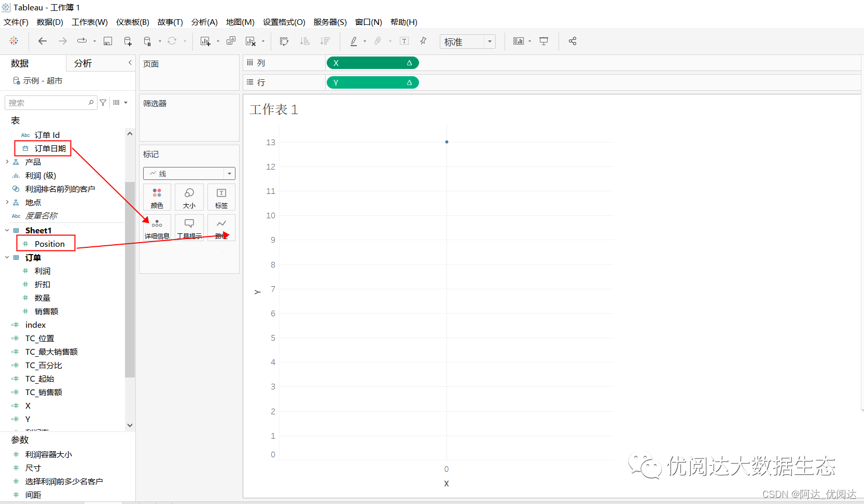
Task: Open the 数据(D) menu
Action: pos(50,22)
